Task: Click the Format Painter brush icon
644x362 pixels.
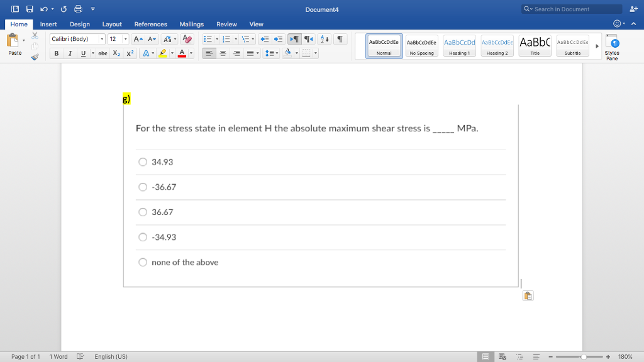Action: click(x=35, y=57)
